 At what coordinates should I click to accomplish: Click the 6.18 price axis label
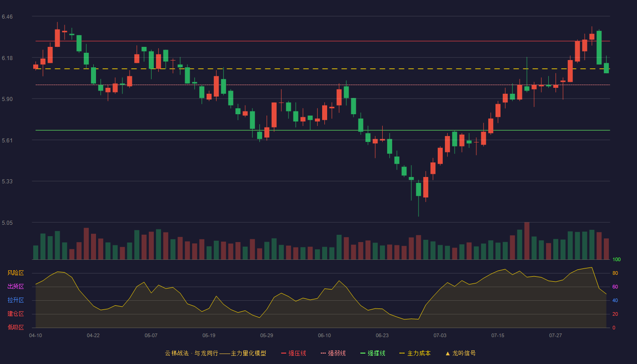pyautogui.click(x=7, y=58)
